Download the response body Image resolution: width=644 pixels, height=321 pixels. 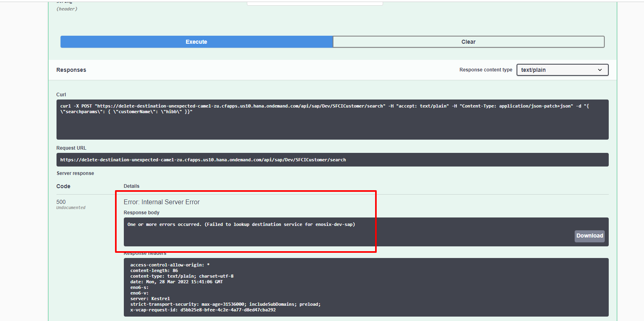[x=589, y=236]
